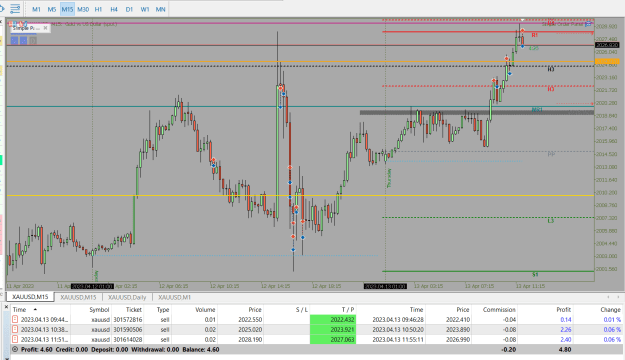This screenshot has width=625, height=360.
Task: Click the gray D panel button on chart
Action: tap(33, 40)
